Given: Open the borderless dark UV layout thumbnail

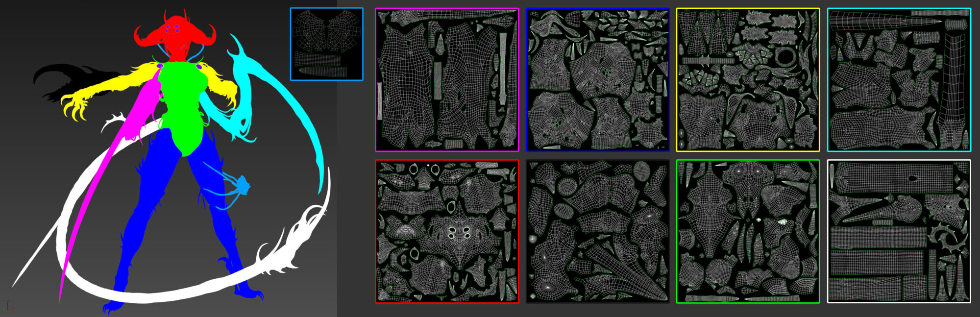Looking at the screenshot, I should pyautogui.click(x=597, y=231).
